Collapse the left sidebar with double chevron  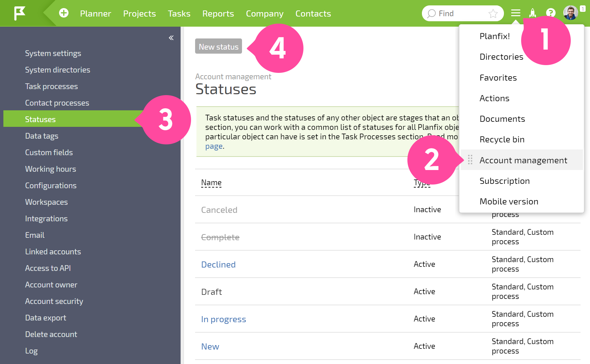click(171, 38)
